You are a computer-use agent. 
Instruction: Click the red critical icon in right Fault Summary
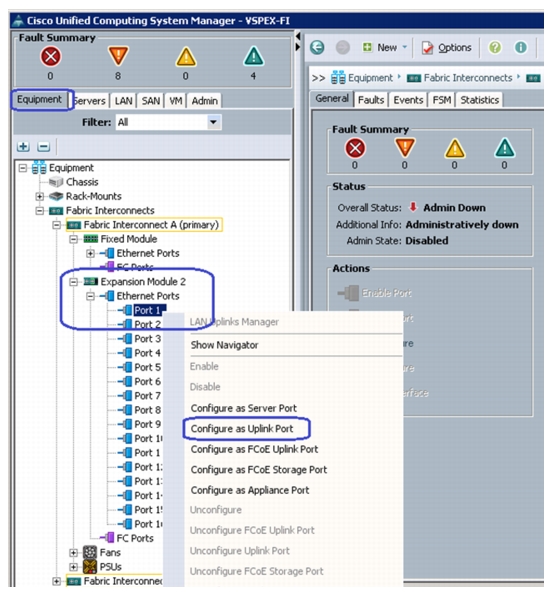tap(355, 148)
